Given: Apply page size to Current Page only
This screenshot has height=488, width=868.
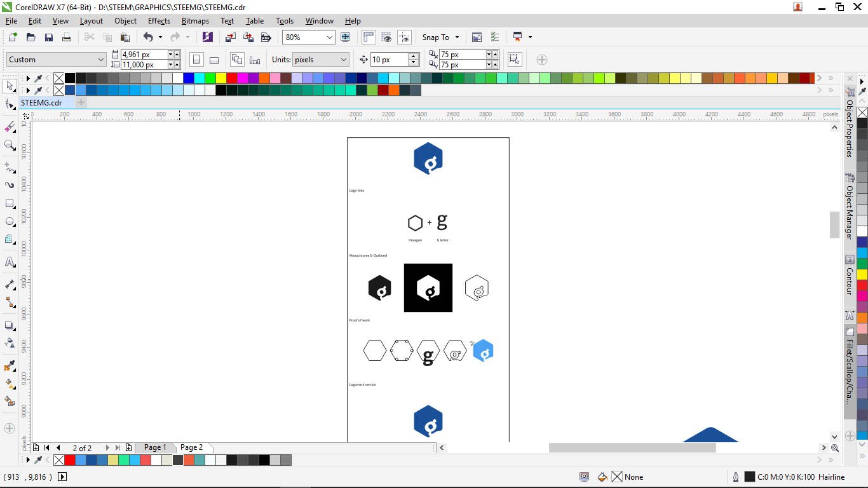Looking at the screenshot, I should (x=255, y=60).
